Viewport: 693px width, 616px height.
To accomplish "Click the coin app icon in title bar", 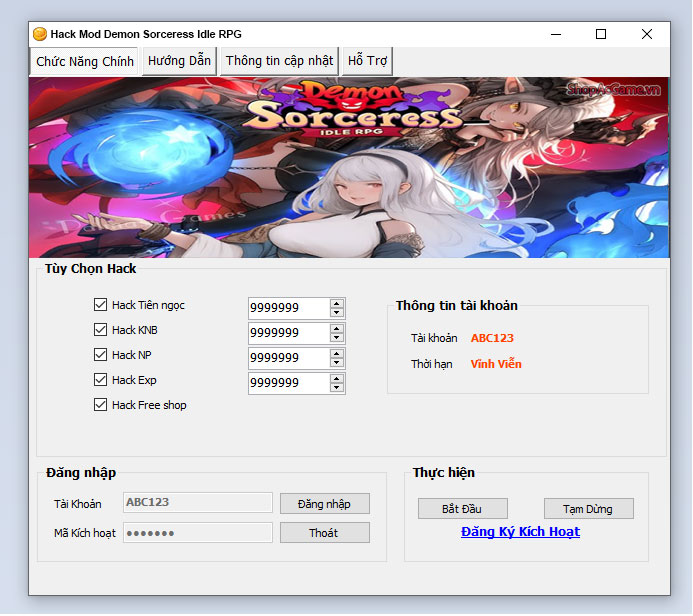I will (40, 34).
